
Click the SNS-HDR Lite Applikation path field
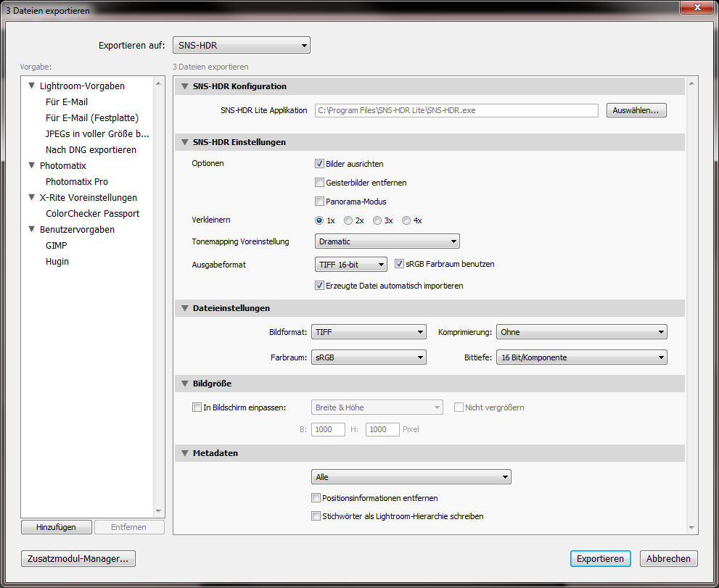point(456,111)
